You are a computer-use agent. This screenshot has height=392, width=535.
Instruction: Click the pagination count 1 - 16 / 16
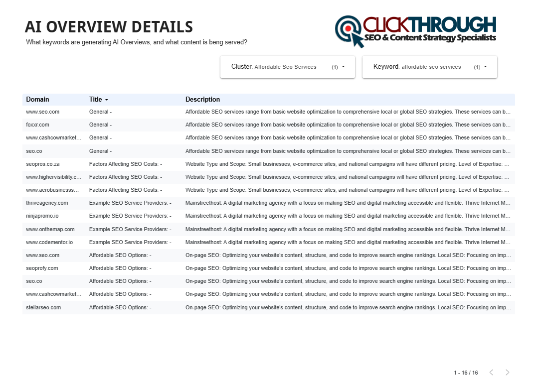(466, 373)
